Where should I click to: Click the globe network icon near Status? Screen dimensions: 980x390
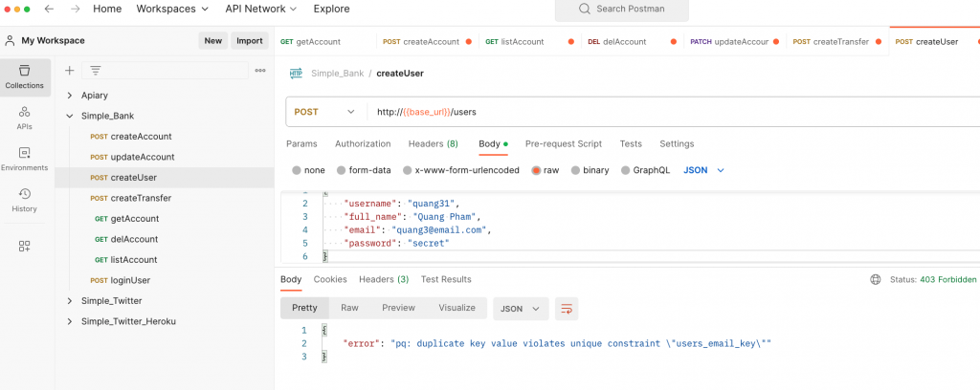coord(875,279)
